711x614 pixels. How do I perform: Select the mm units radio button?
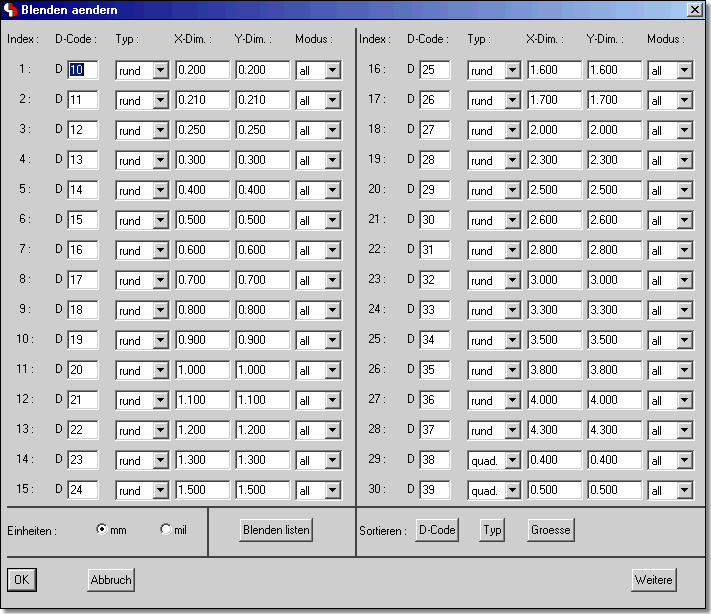pyautogui.click(x=102, y=529)
